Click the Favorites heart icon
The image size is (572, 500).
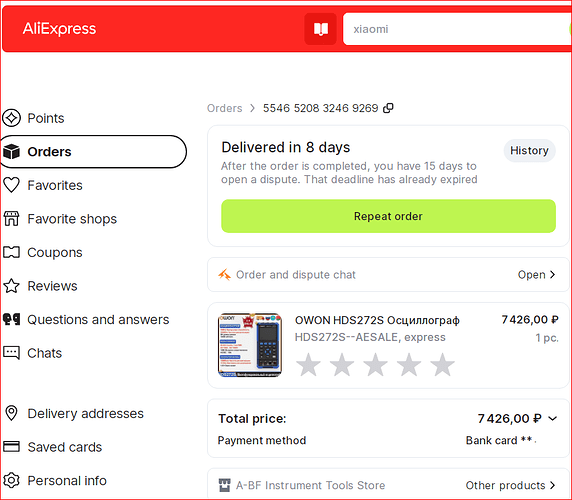(x=11, y=185)
